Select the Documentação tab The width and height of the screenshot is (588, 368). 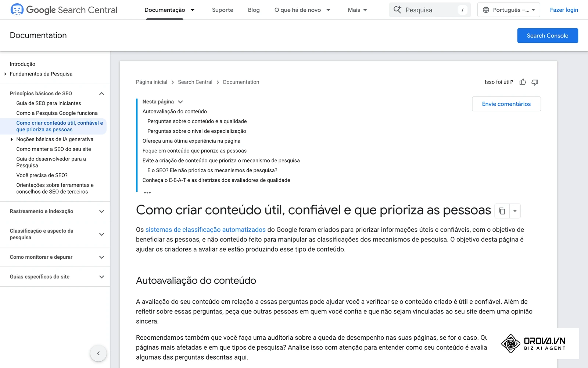[165, 10]
